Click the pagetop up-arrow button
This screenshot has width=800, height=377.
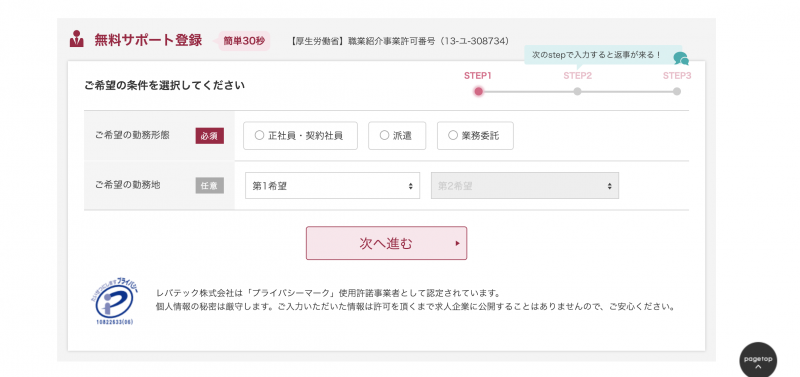coord(758,360)
